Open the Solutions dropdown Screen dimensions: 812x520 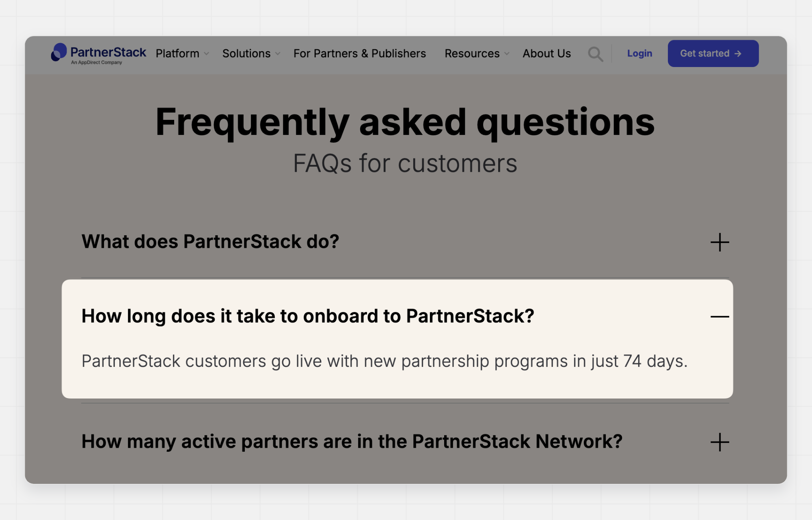[x=251, y=54]
